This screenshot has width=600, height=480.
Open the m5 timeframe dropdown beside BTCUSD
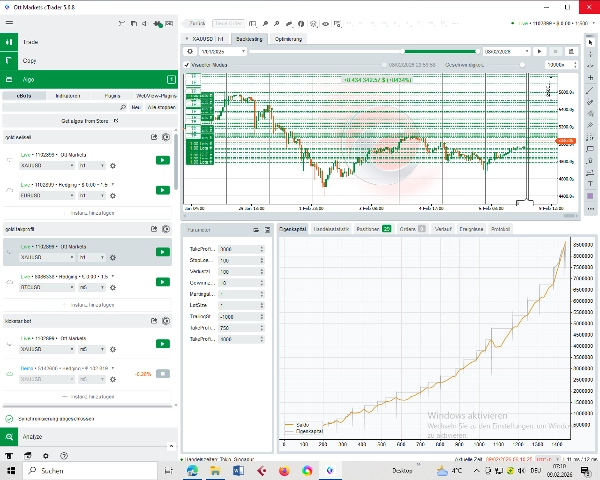91,287
